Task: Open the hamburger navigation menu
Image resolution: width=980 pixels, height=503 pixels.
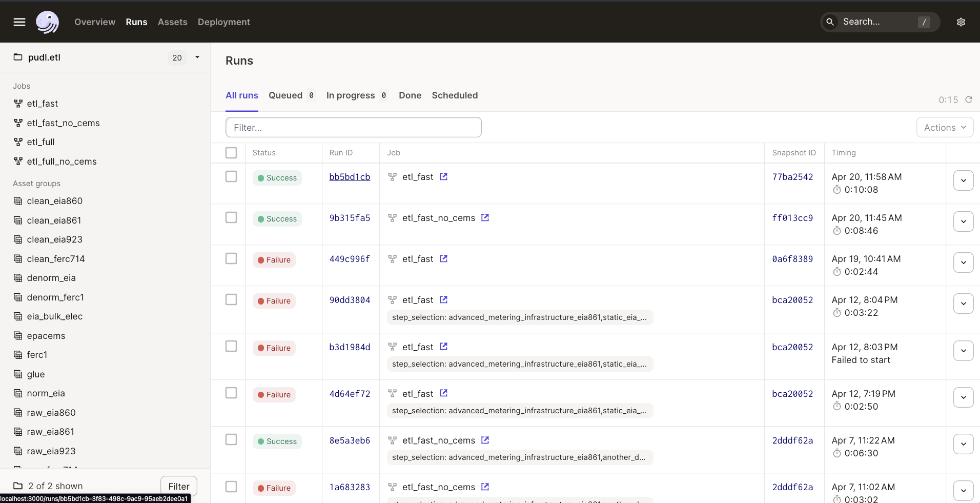Action: pyautogui.click(x=19, y=22)
